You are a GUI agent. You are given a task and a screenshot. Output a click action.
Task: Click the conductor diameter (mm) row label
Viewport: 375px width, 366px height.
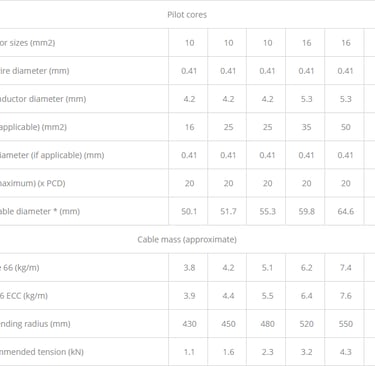pyautogui.click(x=43, y=99)
